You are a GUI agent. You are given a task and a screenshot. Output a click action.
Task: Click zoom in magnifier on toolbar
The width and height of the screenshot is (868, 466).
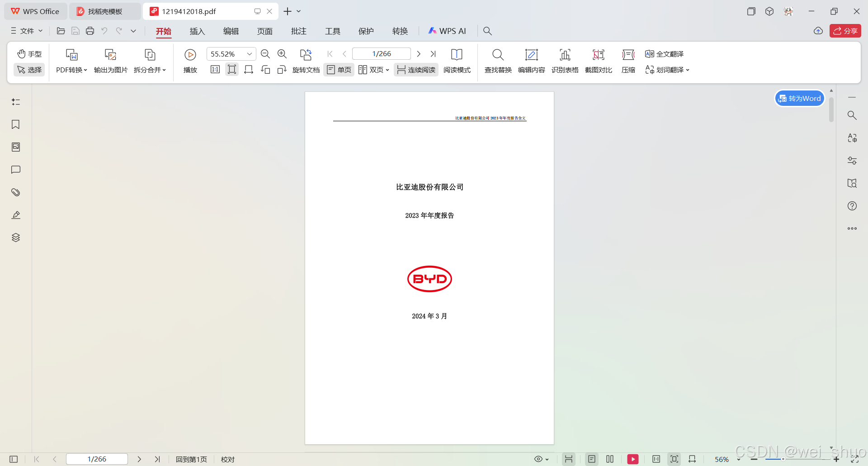tap(282, 53)
